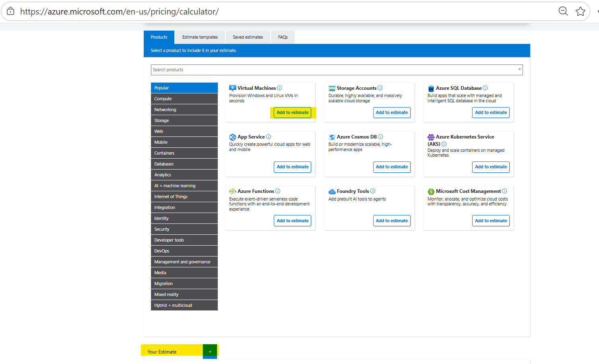This screenshot has width=599, height=364.
Task: Switch to the Products tab
Action: pos(159,37)
